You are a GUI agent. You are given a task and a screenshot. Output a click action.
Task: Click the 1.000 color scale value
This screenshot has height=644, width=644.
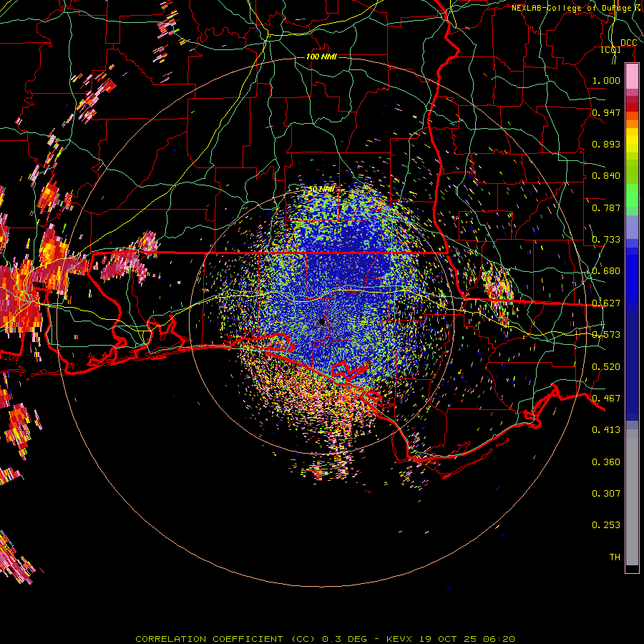click(606, 80)
